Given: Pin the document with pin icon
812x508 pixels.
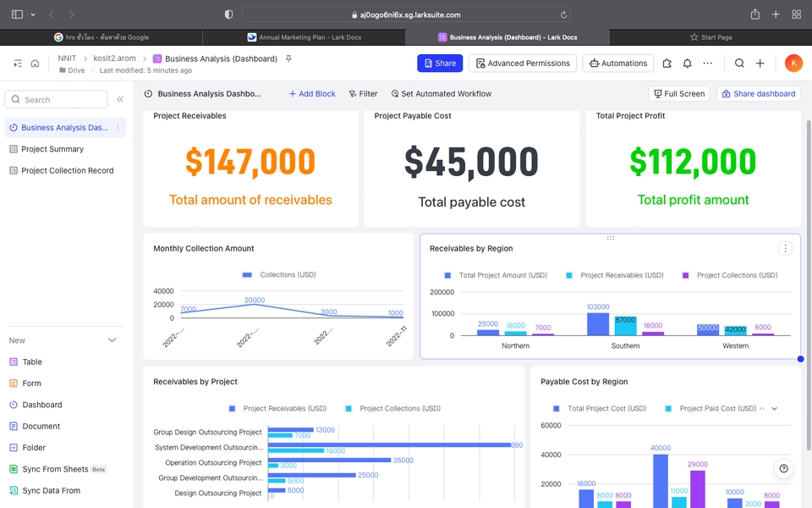Looking at the screenshot, I should coord(289,58).
